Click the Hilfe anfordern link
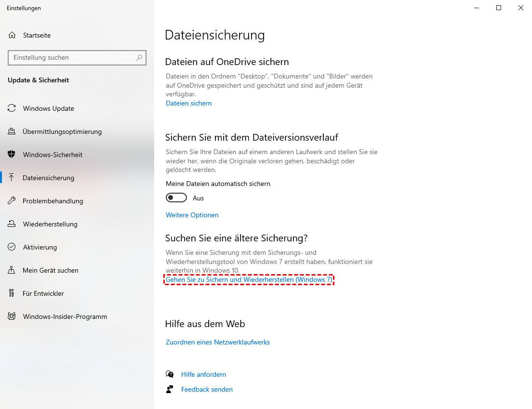The width and height of the screenshot is (532, 409). 203,374
